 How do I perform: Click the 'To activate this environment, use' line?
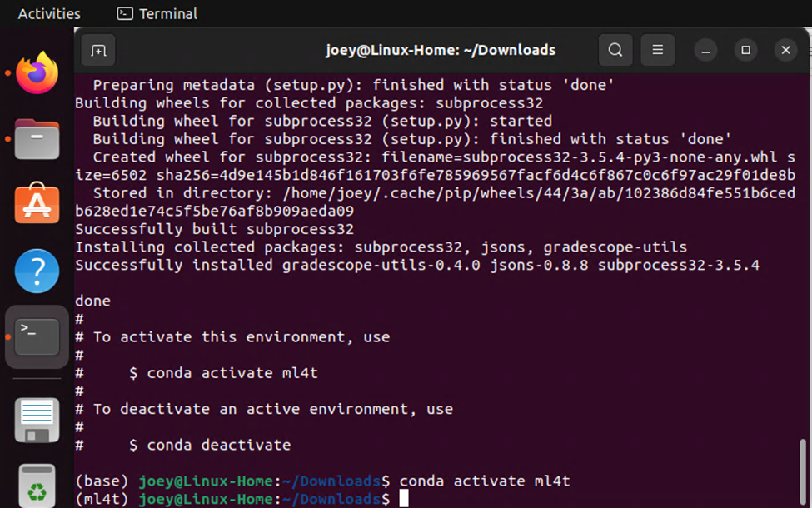232,337
